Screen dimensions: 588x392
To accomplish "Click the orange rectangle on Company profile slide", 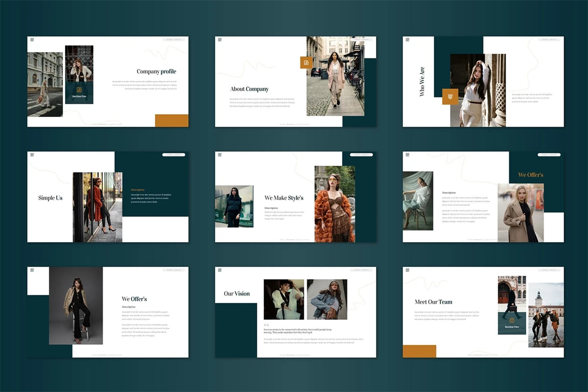I will (x=171, y=121).
